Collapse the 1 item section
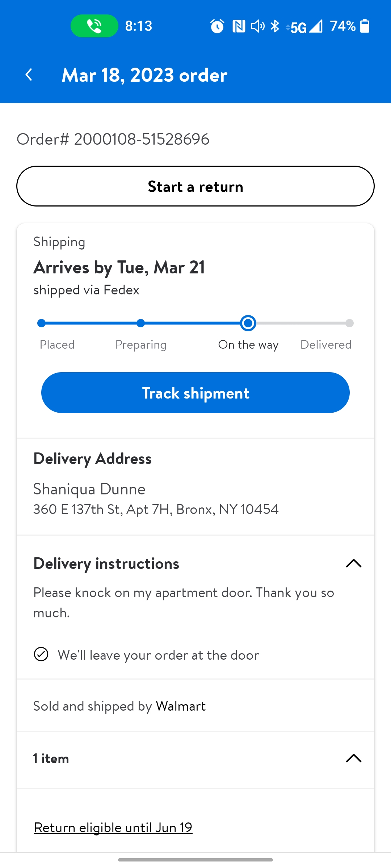This screenshot has width=391, height=868. coord(353,758)
